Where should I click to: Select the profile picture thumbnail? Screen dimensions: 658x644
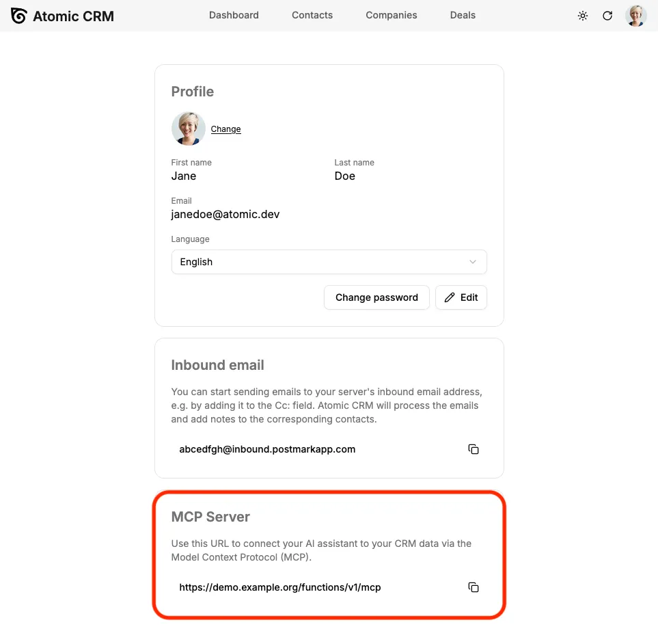(x=188, y=129)
